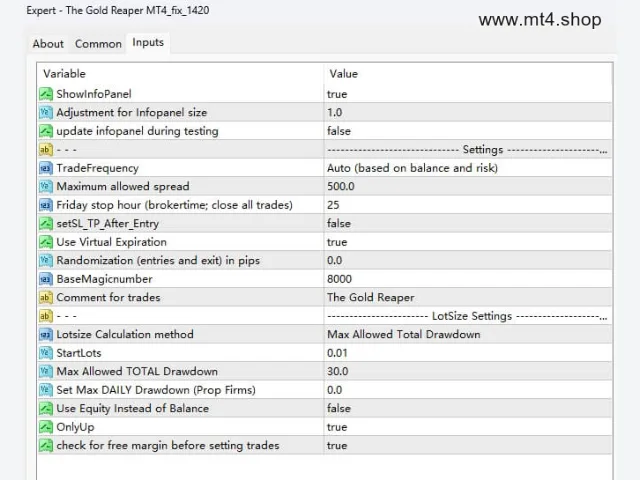Click the TradeFrequency integer icon

click(46, 168)
